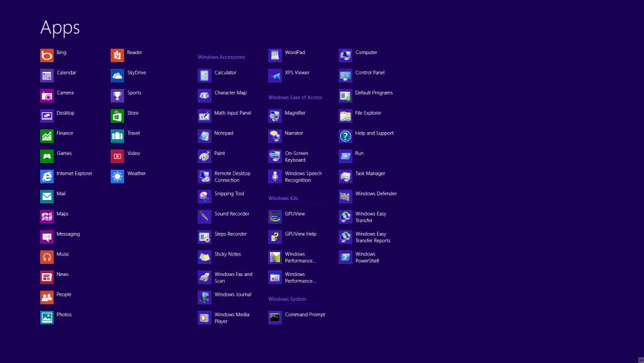
Task: Launch the Calculator icon
Action: tap(204, 75)
